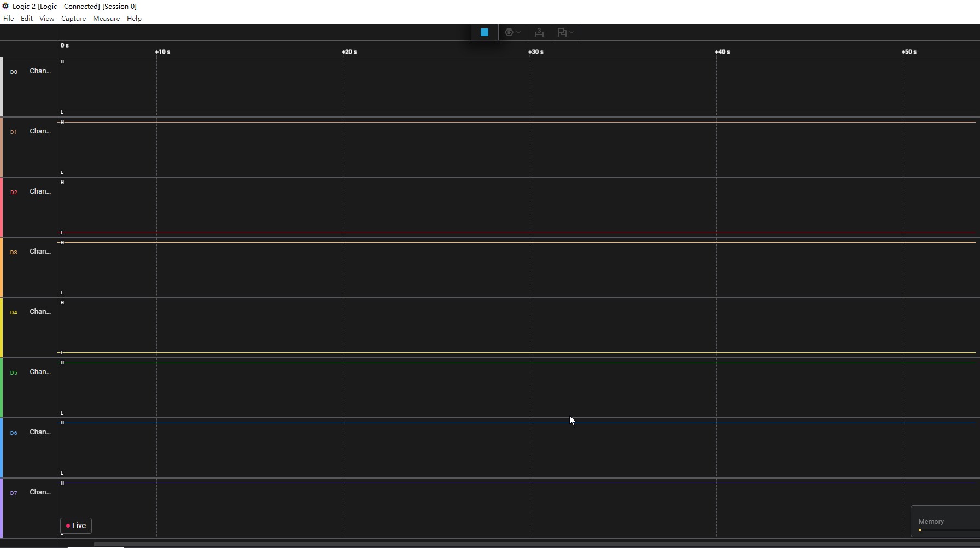
Task: Stop the live capture with the blue square
Action: tap(485, 32)
